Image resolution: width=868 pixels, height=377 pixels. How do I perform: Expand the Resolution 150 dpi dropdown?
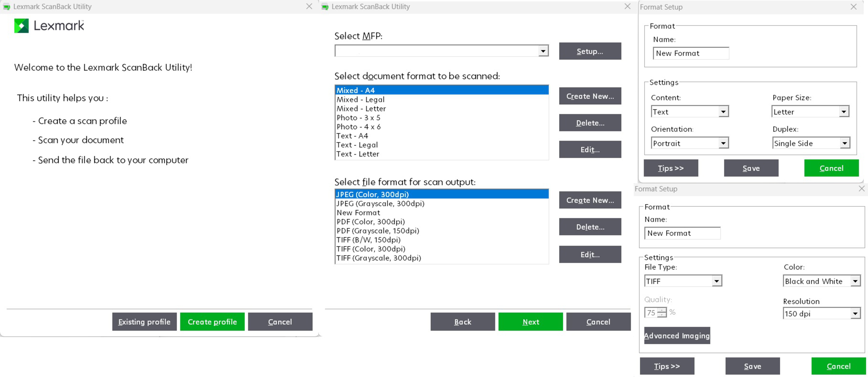tap(855, 314)
